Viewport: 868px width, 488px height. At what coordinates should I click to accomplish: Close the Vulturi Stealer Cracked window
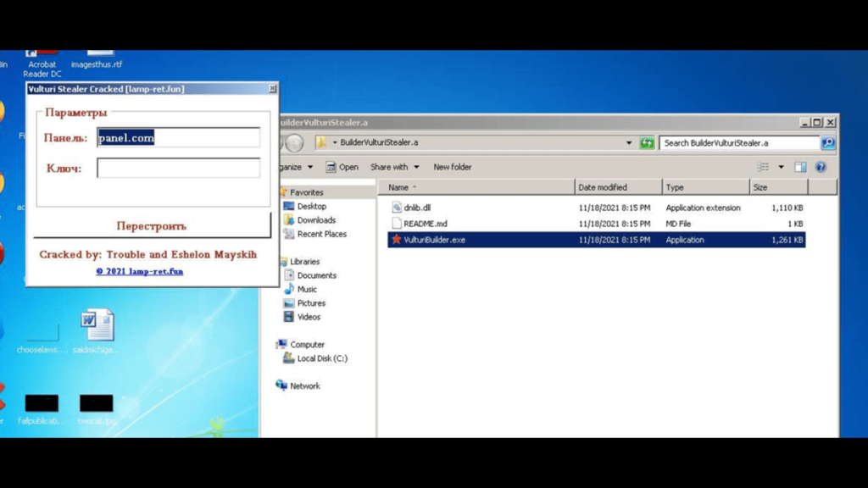coord(272,88)
